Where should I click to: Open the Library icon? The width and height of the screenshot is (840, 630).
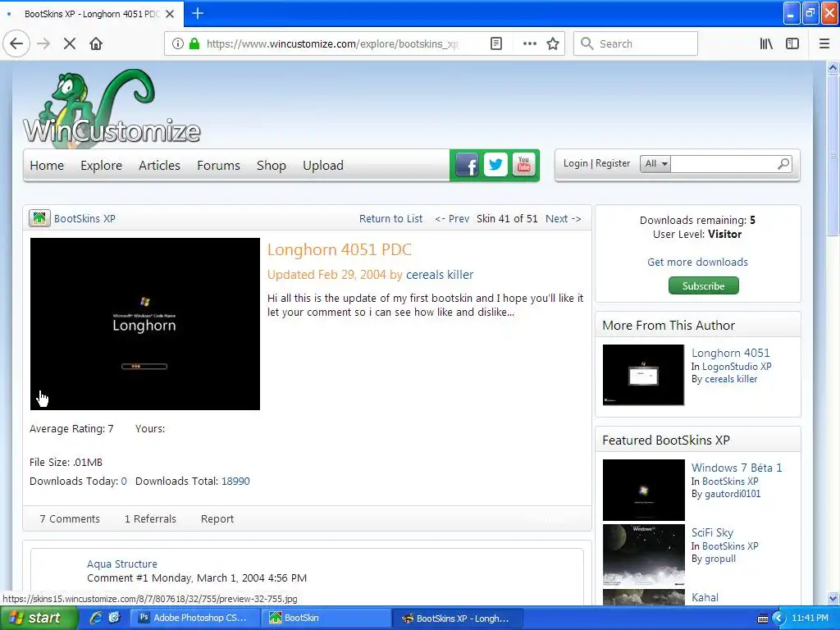pos(766,43)
